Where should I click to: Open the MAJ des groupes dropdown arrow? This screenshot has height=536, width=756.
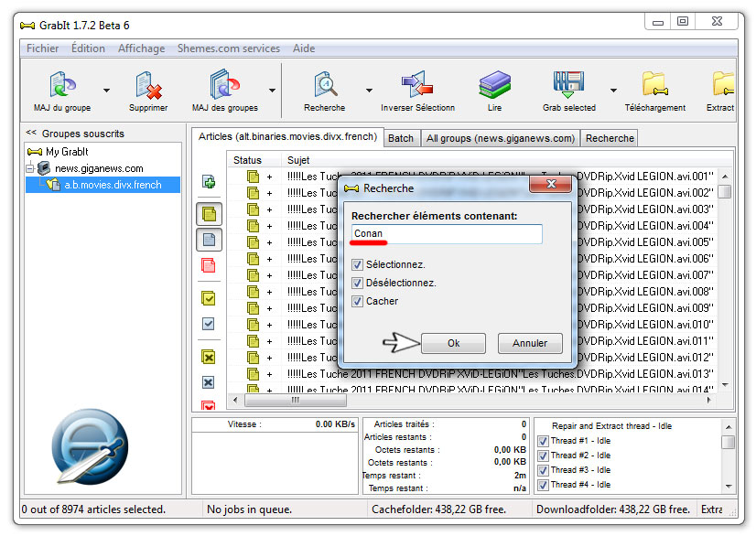[x=273, y=91]
